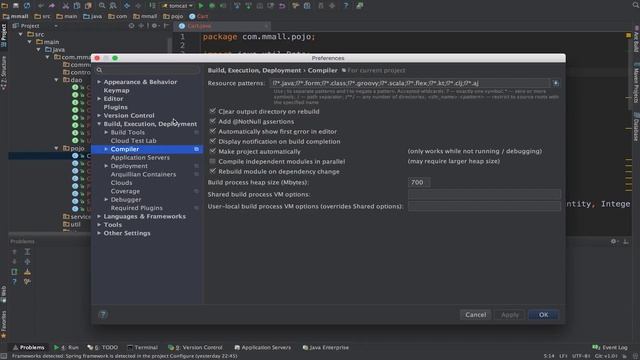Collapse Build, Execution, Deployment category
Image resolution: width=640 pixels, height=360 pixels.
pos(99,124)
